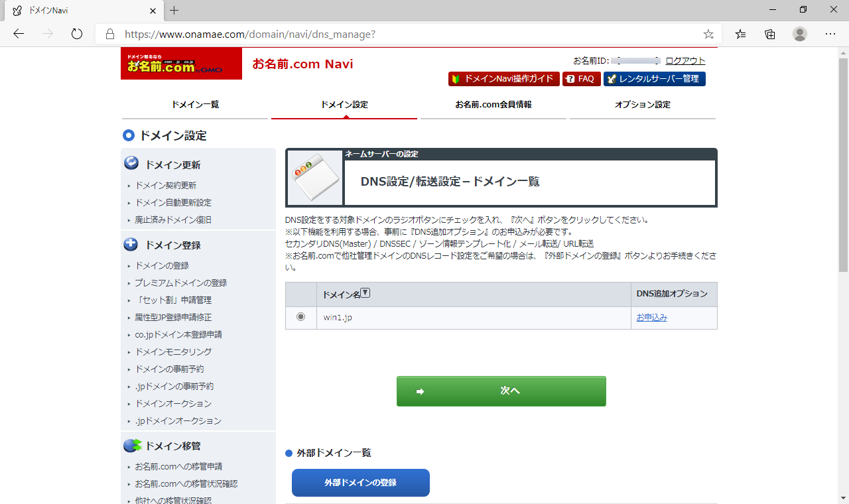Click the お申込み link for win1.jp
This screenshot has height=504, width=849.
(652, 318)
